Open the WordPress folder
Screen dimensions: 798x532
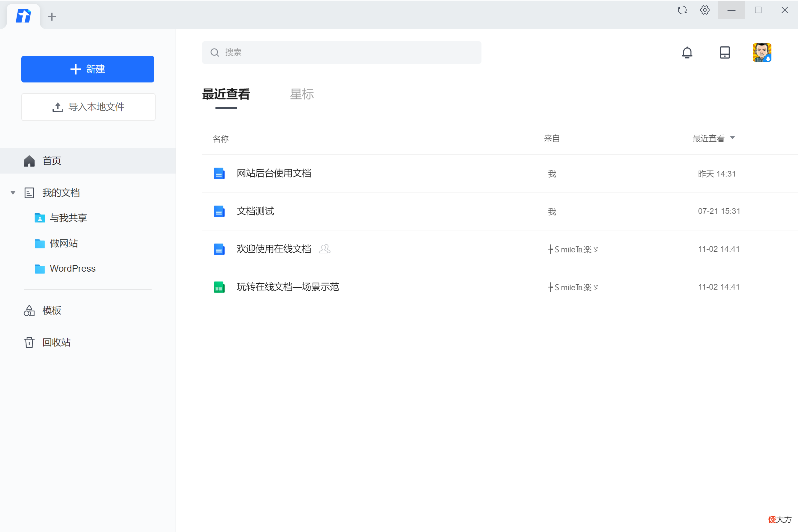point(72,268)
